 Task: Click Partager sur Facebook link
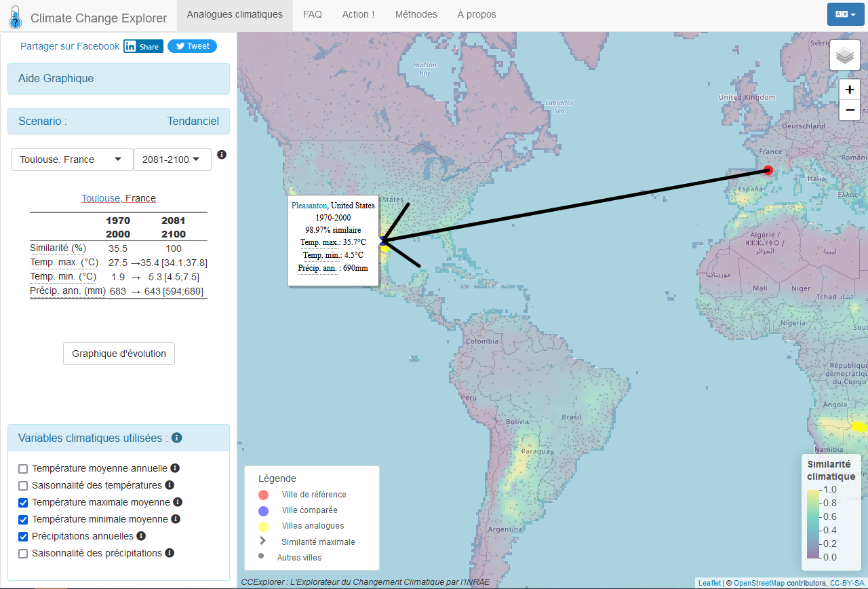70,46
